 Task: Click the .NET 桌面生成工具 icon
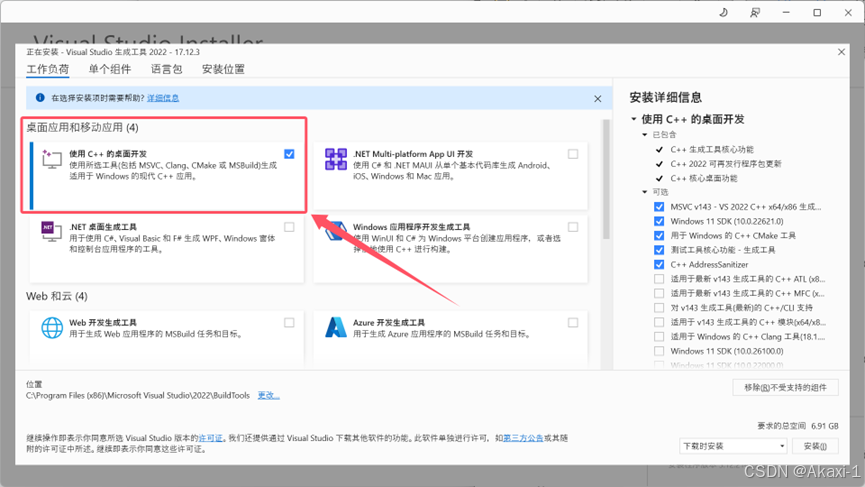(52, 232)
